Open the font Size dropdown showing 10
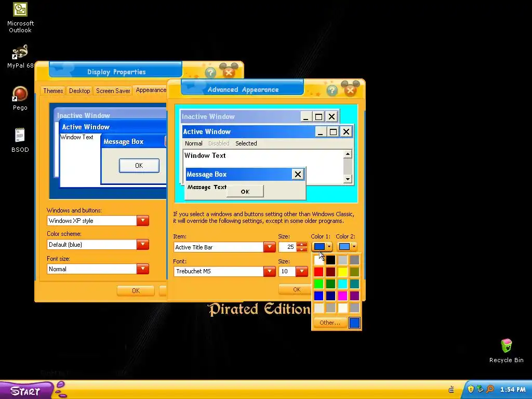 tap(302, 271)
